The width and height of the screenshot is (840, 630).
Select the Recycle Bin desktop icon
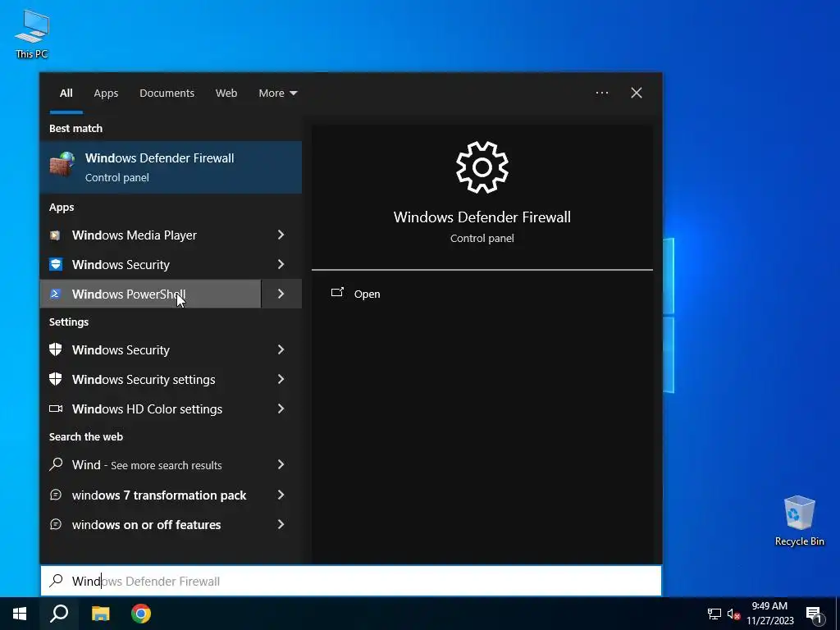click(x=799, y=521)
